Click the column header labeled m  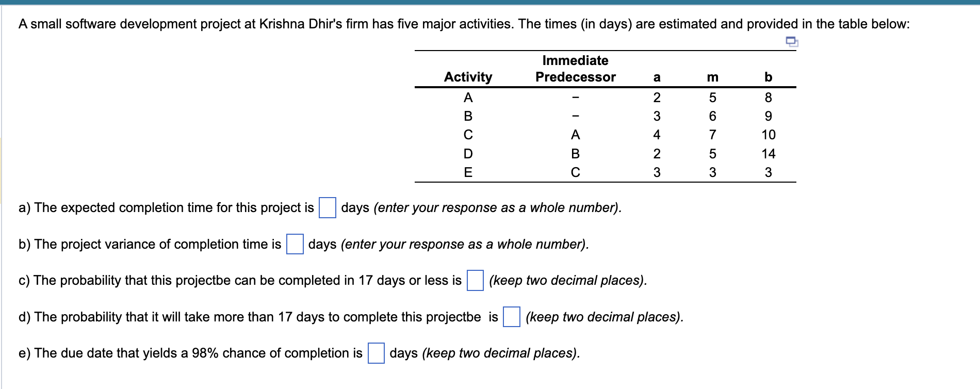click(713, 77)
